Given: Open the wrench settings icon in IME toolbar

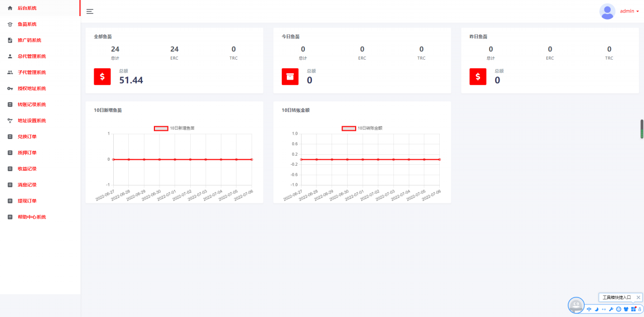Looking at the screenshot, I should pos(611,309).
